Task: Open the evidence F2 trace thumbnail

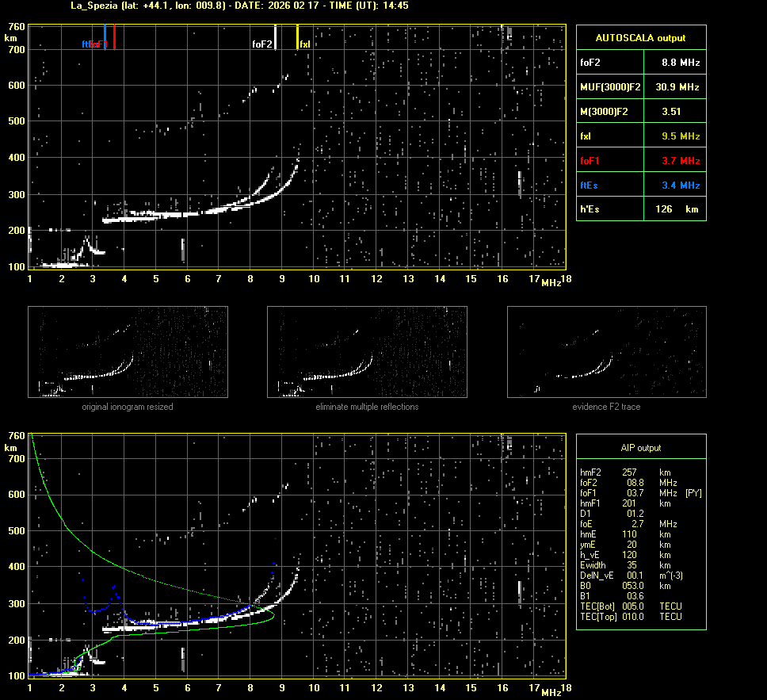Action: click(x=606, y=352)
